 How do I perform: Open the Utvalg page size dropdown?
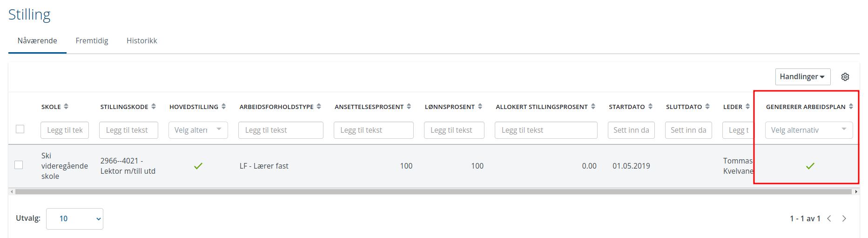tap(74, 219)
